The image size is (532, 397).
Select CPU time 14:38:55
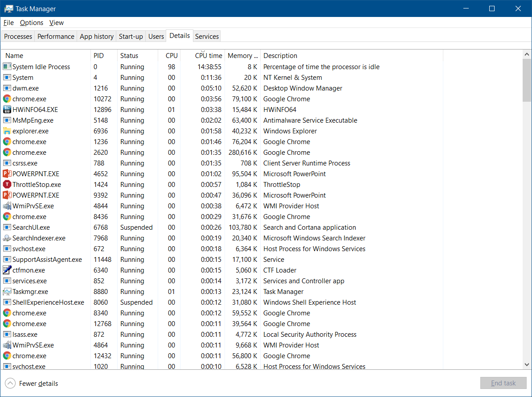pos(209,67)
